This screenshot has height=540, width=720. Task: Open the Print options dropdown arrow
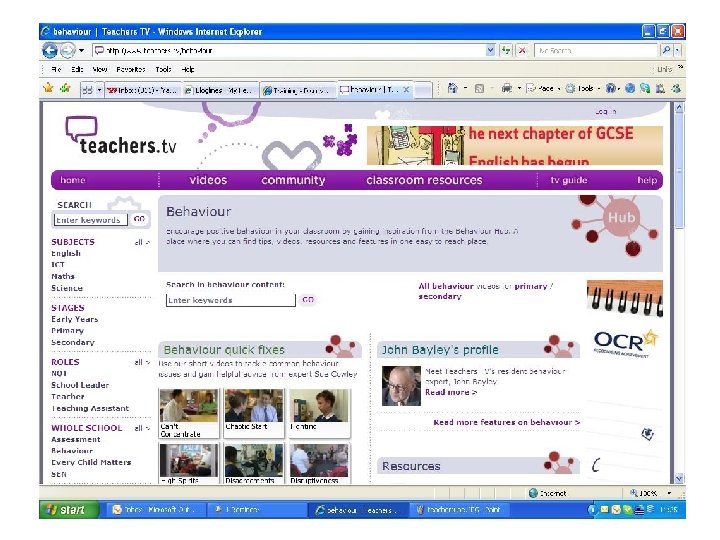[x=519, y=88]
